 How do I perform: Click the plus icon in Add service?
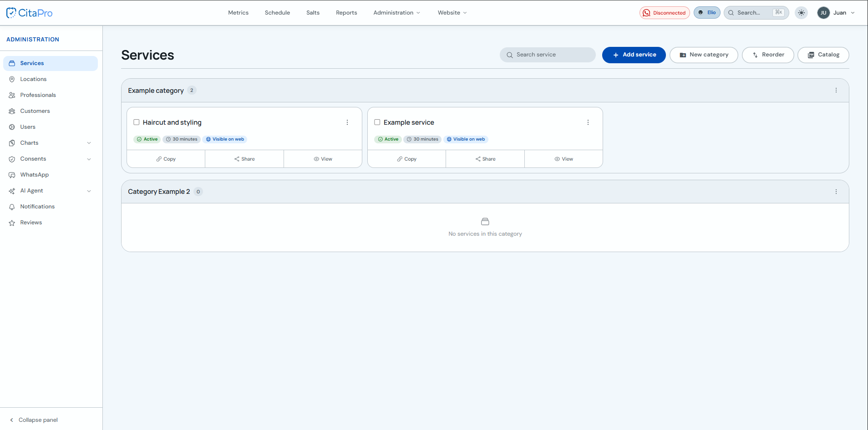[616, 55]
